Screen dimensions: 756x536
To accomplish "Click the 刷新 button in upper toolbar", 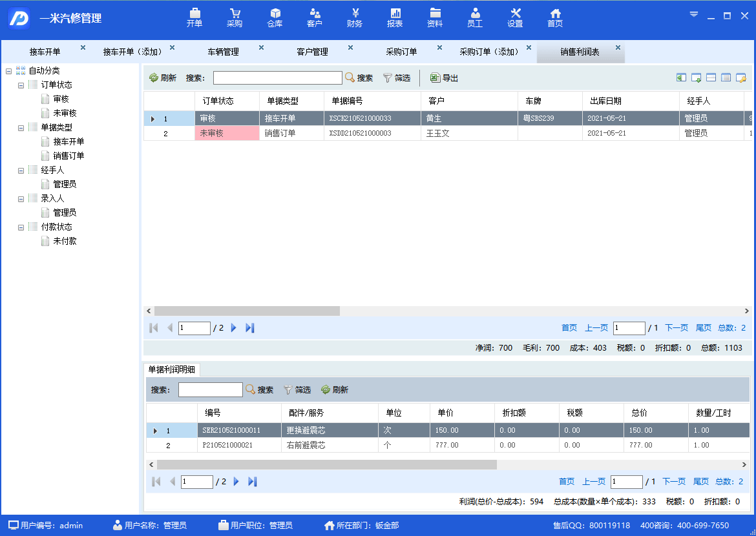I will coord(163,78).
